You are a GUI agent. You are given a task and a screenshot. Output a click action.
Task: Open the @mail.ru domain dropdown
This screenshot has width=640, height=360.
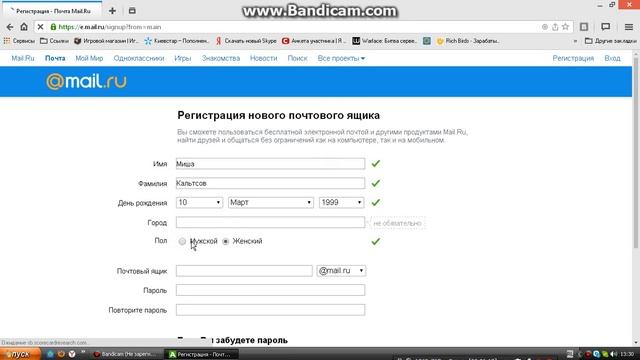(x=341, y=271)
